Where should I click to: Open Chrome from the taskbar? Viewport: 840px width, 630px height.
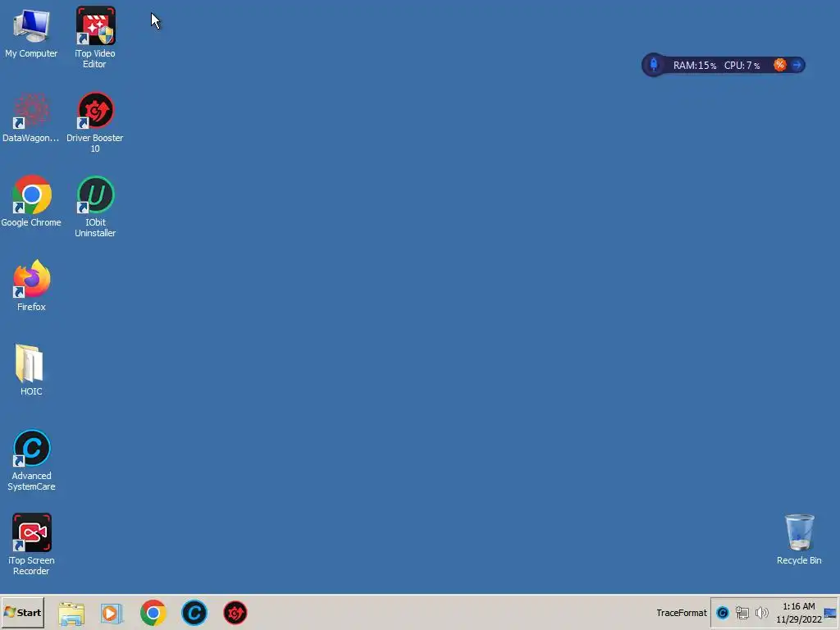[153, 613]
